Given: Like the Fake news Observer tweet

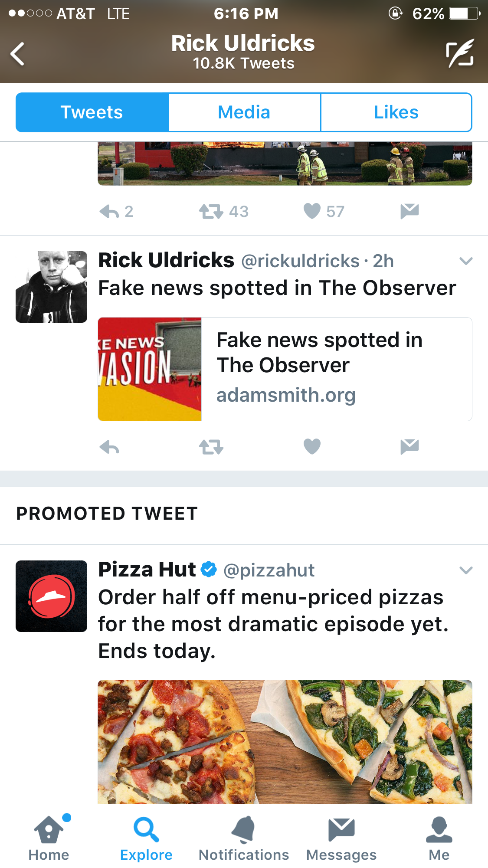Looking at the screenshot, I should [x=312, y=446].
